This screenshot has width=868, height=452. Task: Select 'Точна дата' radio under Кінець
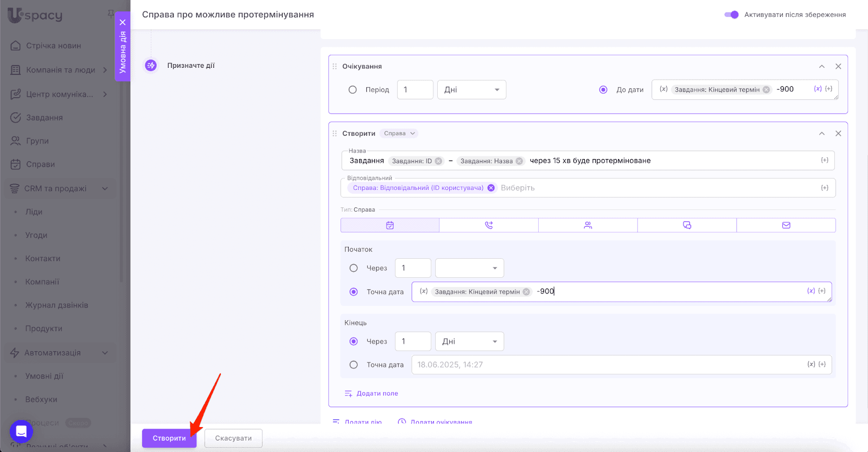coord(354,365)
